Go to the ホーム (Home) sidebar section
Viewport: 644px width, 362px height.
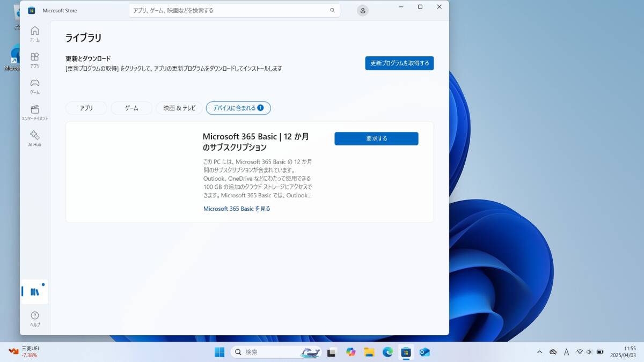pos(34,34)
